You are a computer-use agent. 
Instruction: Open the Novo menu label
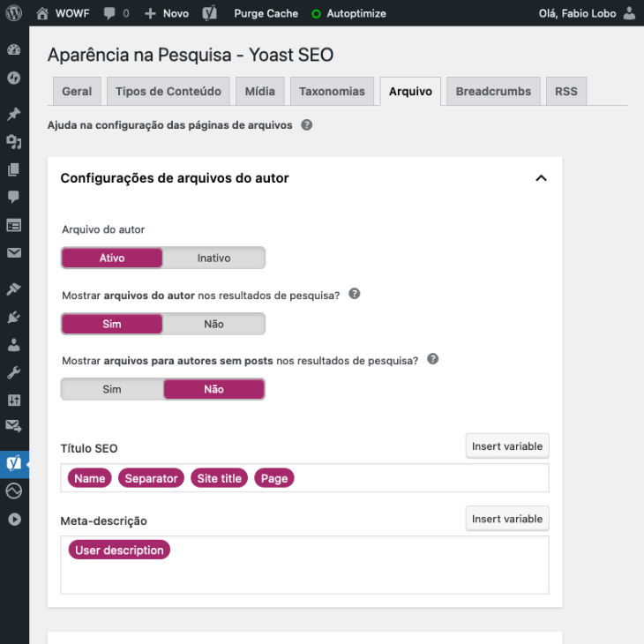click(x=176, y=13)
